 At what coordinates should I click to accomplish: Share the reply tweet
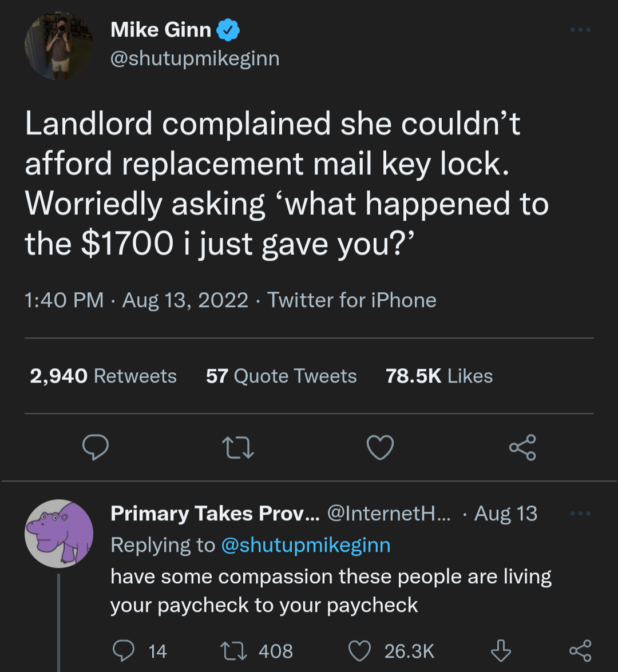[x=580, y=651]
